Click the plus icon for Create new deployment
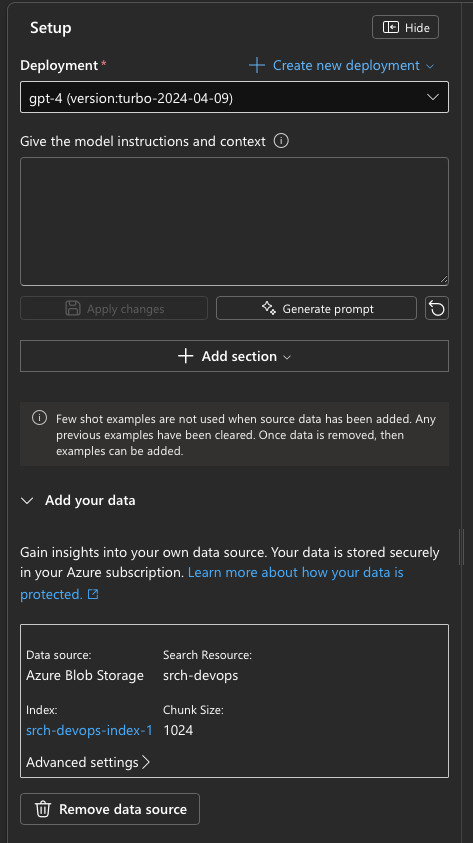The width and height of the screenshot is (473, 843). point(257,66)
